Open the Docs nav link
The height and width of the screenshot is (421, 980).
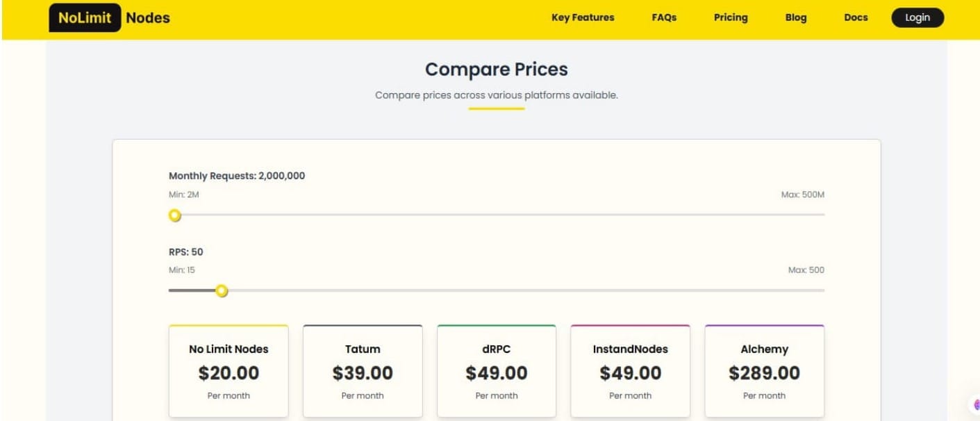coord(856,17)
